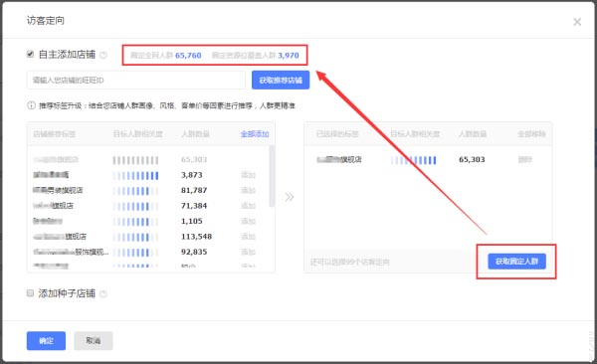Click 全部移除 in the selected tags header

[x=531, y=134]
